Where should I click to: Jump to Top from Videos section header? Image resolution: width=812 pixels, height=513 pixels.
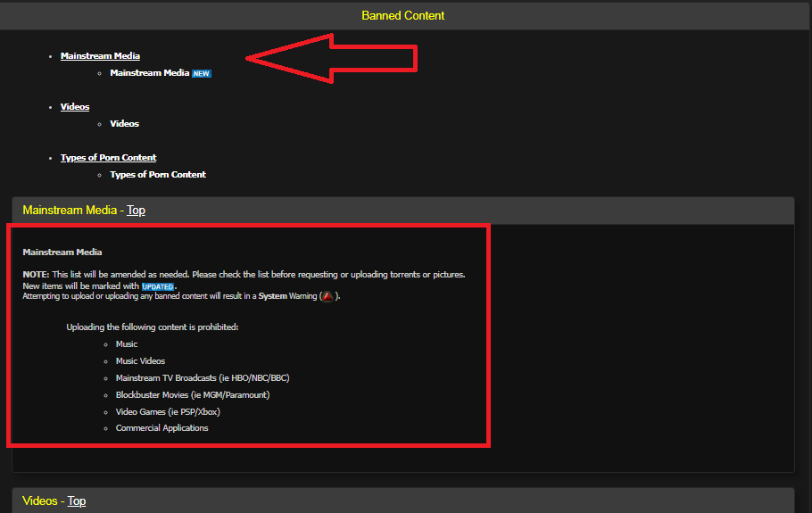(77, 501)
